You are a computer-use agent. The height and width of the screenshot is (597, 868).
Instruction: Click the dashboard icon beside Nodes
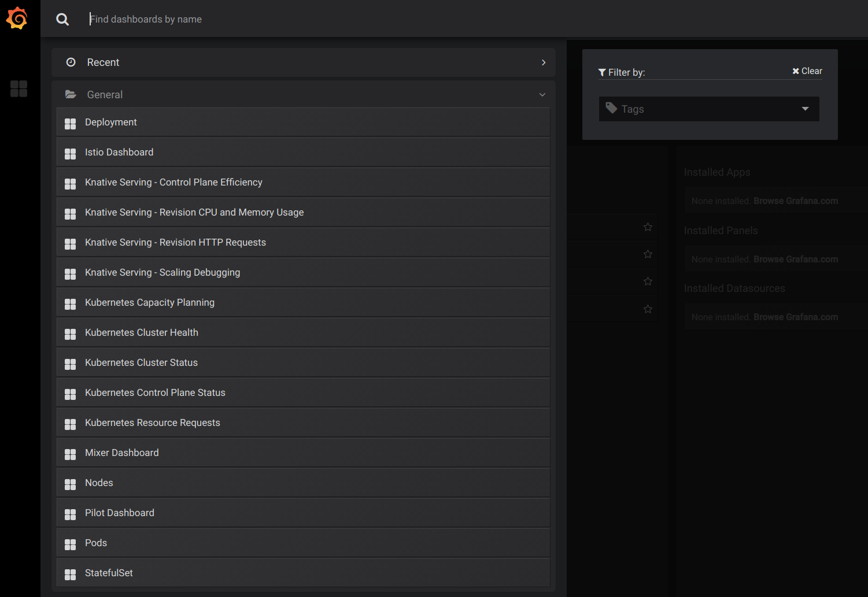pyautogui.click(x=70, y=484)
